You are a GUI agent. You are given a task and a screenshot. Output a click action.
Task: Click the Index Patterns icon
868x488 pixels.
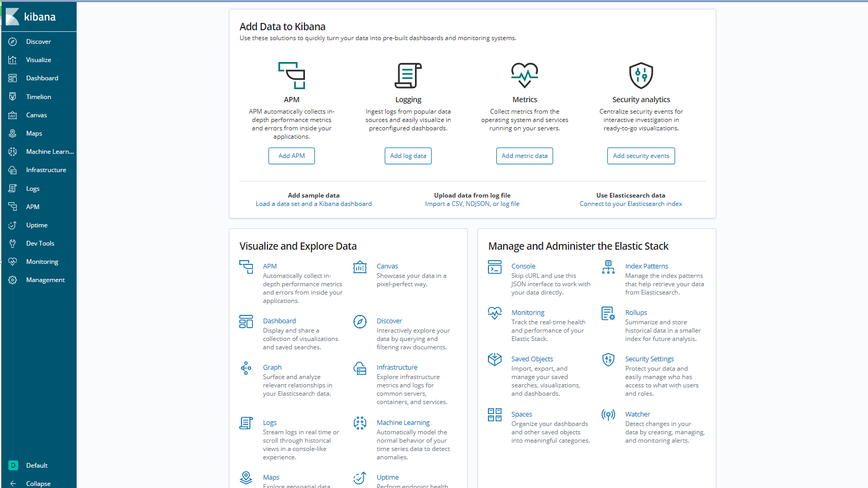[x=608, y=267]
